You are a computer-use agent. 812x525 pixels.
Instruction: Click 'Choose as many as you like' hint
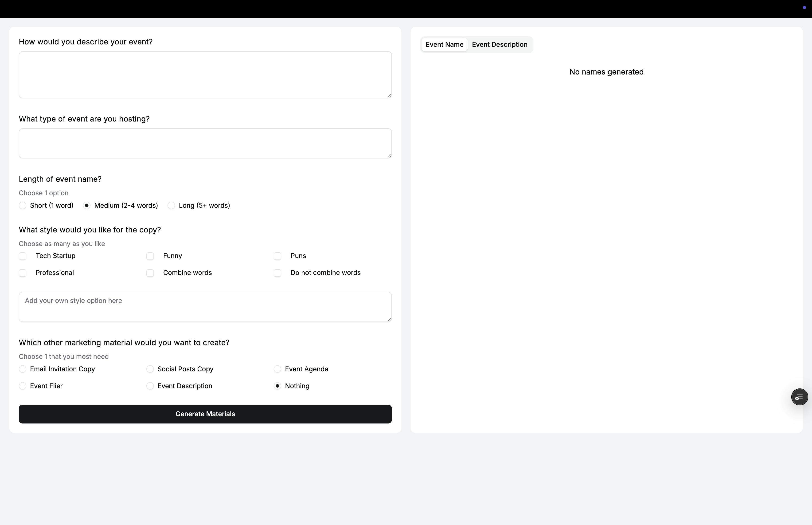[x=62, y=244]
